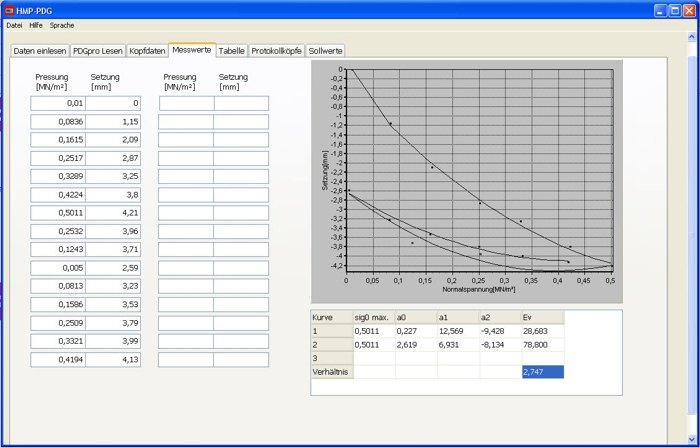Open the Sprache menu
Viewport: 700px width, 448px height.
[62, 25]
